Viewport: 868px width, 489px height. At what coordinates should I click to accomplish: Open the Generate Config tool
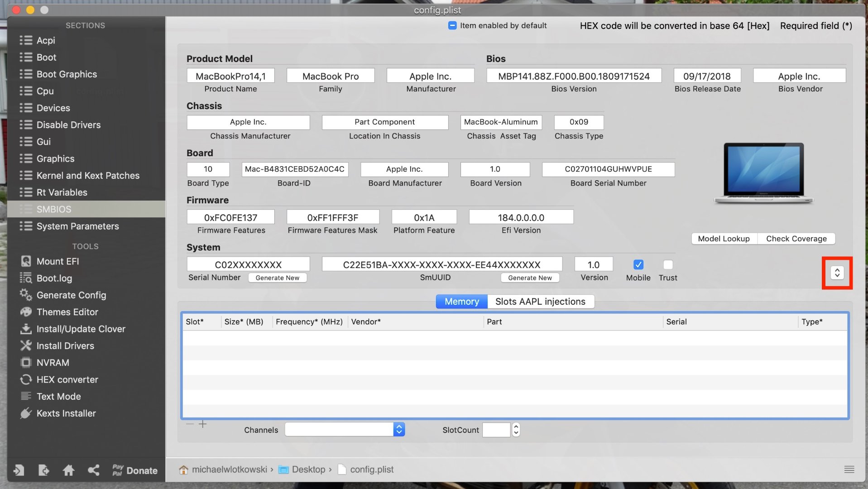[x=71, y=295]
